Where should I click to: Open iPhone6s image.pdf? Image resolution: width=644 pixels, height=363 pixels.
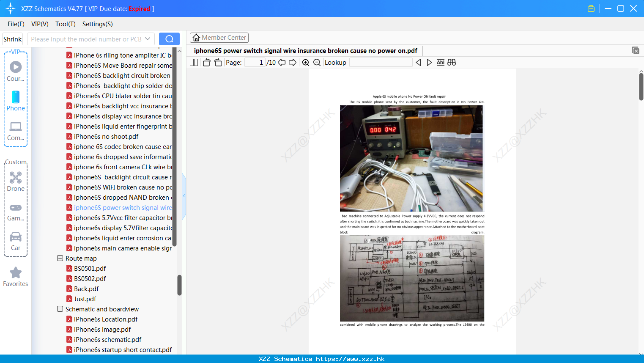pyautogui.click(x=102, y=329)
